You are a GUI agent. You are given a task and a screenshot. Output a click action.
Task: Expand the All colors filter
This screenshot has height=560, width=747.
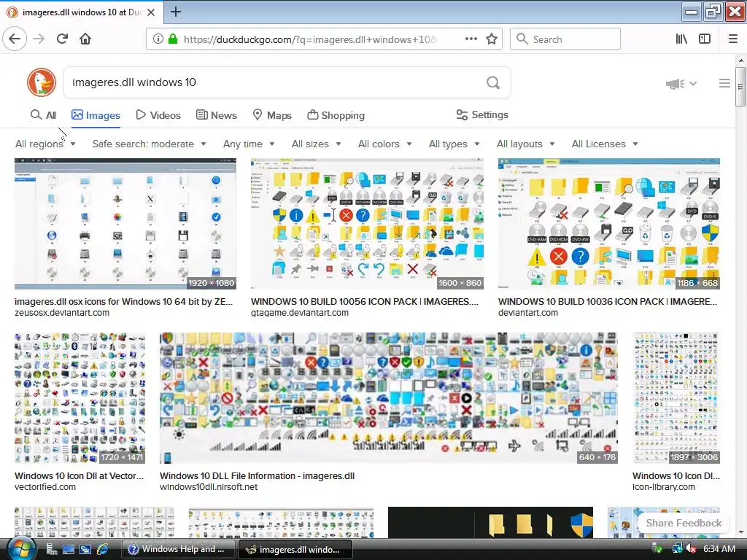click(x=384, y=144)
